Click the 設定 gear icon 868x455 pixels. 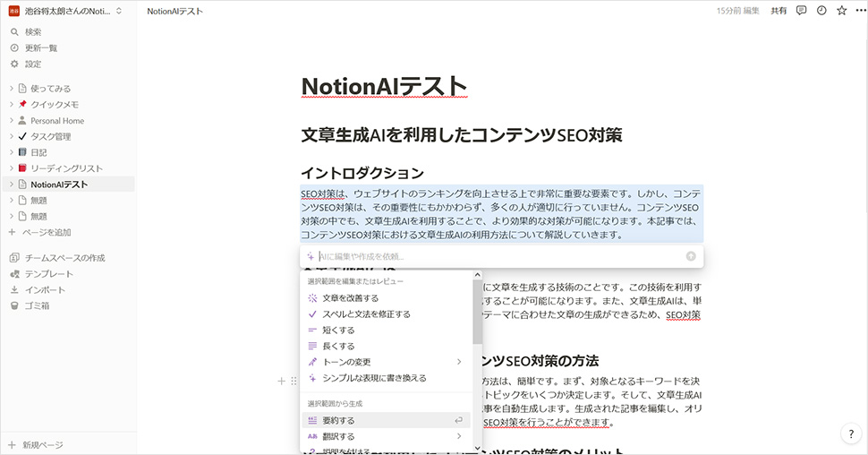(x=14, y=64)
